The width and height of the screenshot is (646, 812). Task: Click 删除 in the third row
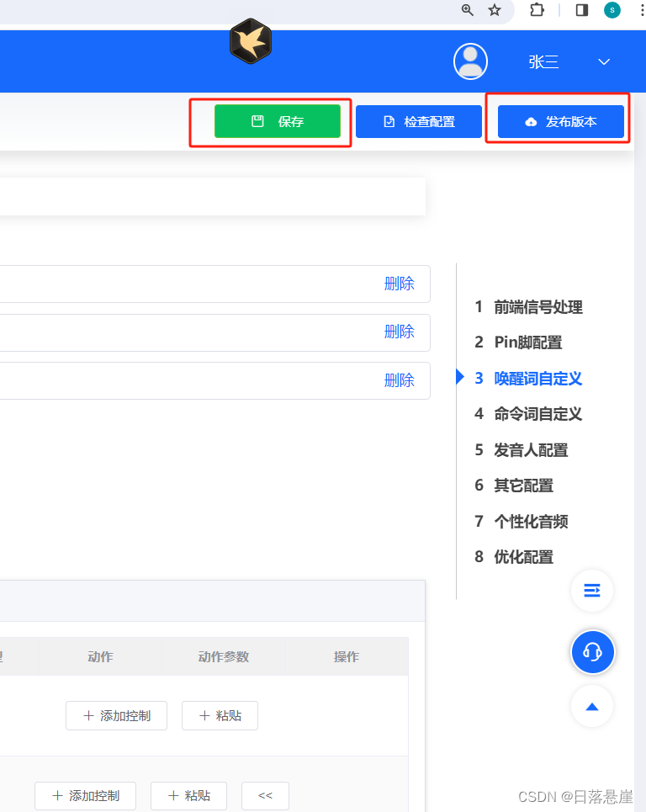coord(399,380)
